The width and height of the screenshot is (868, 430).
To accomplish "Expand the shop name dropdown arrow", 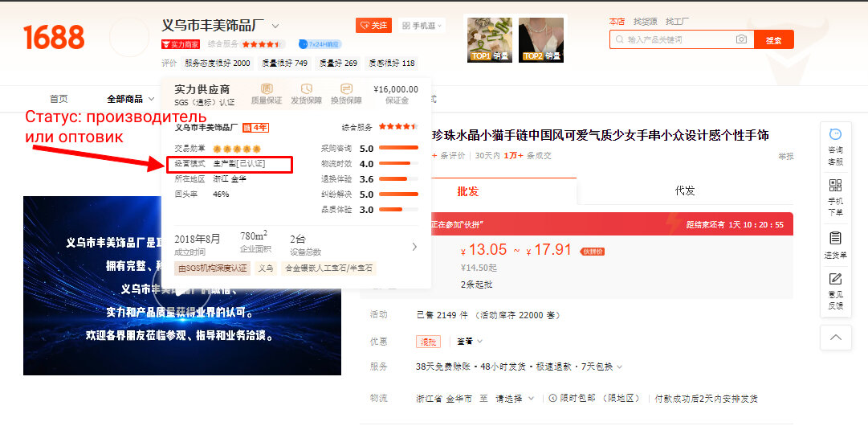I will [275, 26].
